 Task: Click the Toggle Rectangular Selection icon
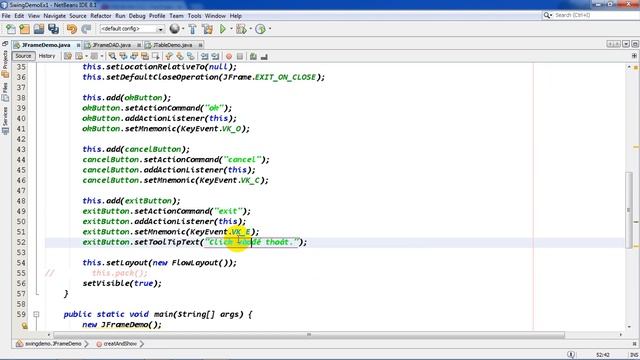click(156, 56)
